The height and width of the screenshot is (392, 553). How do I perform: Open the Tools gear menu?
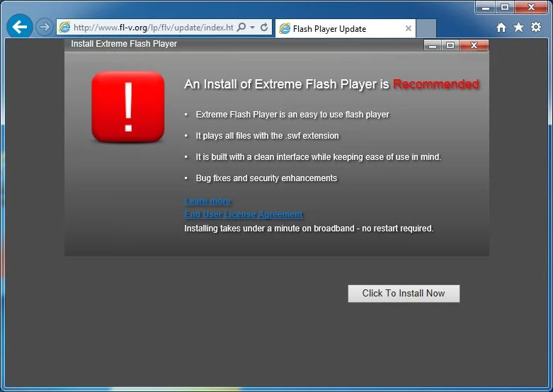tap(536, 27)
